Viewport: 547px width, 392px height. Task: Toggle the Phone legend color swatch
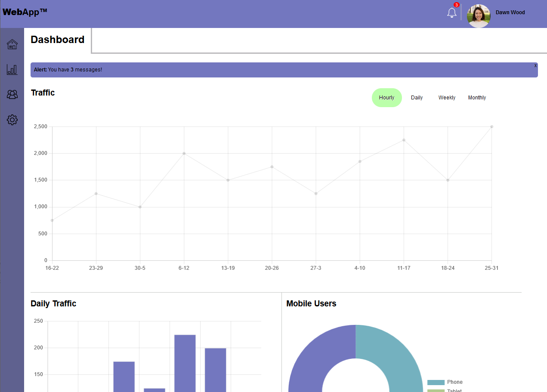click(x=436, y=382)
